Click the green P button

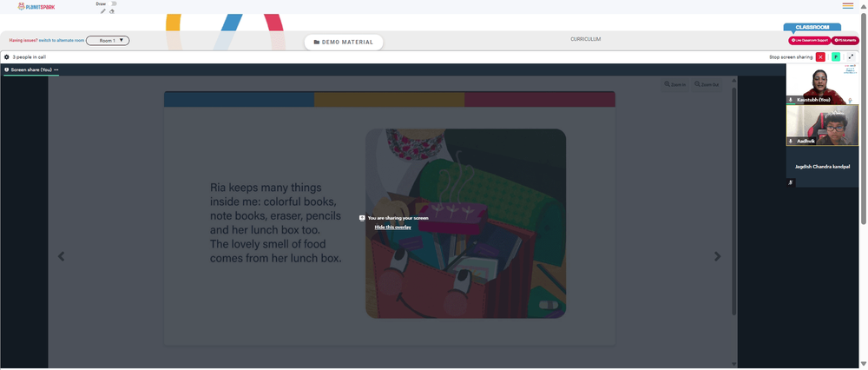tap(836, 57)
